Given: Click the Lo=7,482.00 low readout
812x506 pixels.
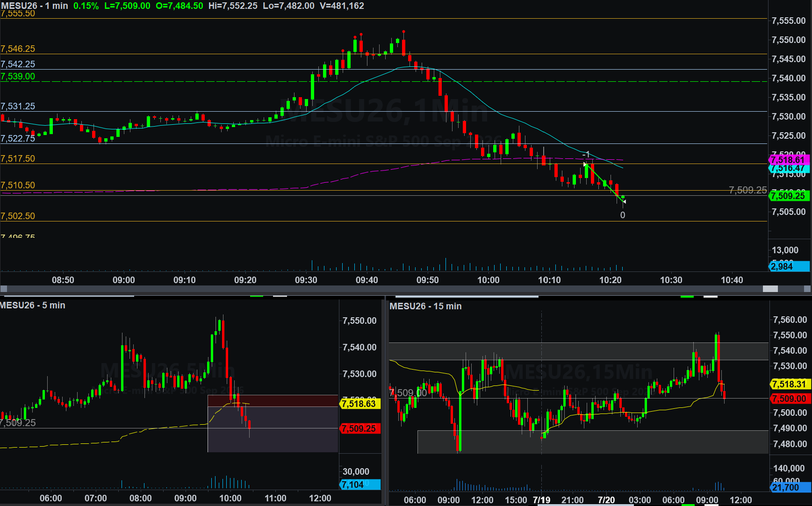Looking at the screenshot, I should [x=288, y=6].
